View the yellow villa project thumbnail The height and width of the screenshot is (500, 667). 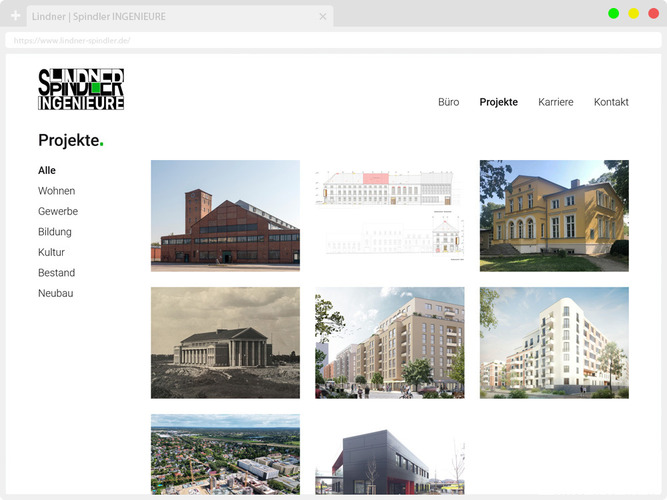point(554,215)
